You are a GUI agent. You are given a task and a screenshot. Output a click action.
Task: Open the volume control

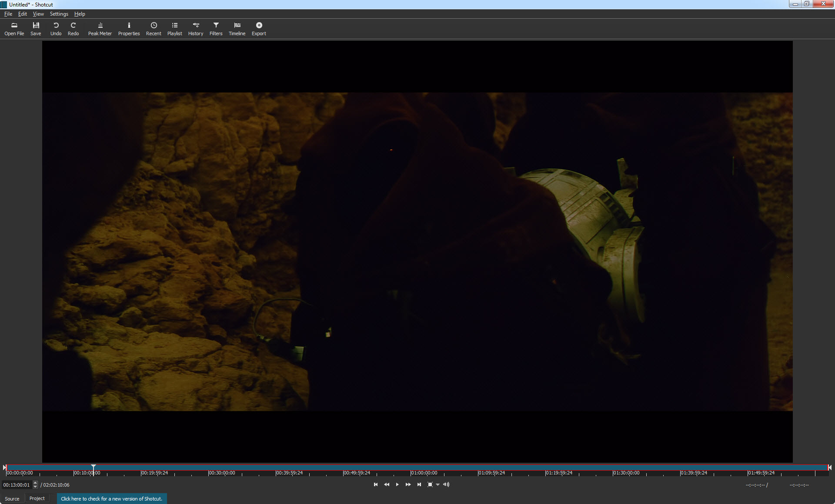(x=446, y=484)
